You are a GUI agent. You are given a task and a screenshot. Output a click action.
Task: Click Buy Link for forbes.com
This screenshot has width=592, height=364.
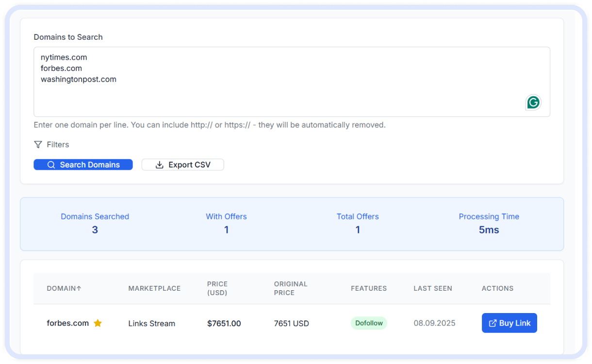(509, 323)
